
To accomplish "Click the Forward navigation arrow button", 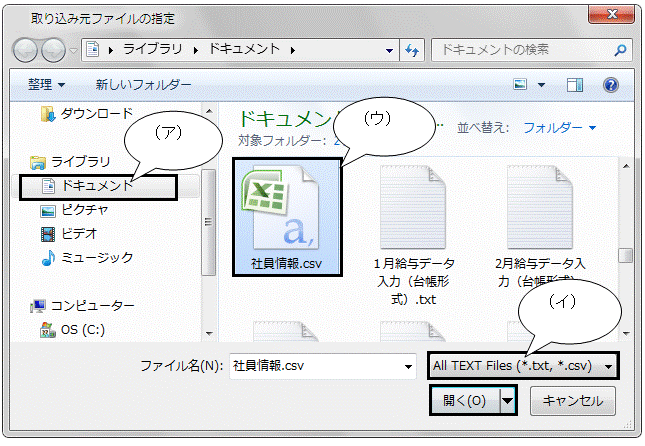I will click(54, 50).
